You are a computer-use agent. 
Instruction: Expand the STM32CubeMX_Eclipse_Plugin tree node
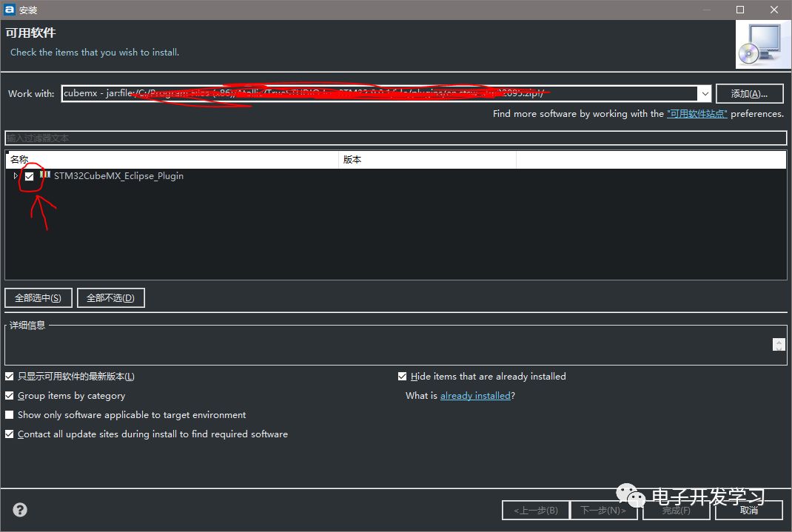pyautogui.click(x=16, y=175)
